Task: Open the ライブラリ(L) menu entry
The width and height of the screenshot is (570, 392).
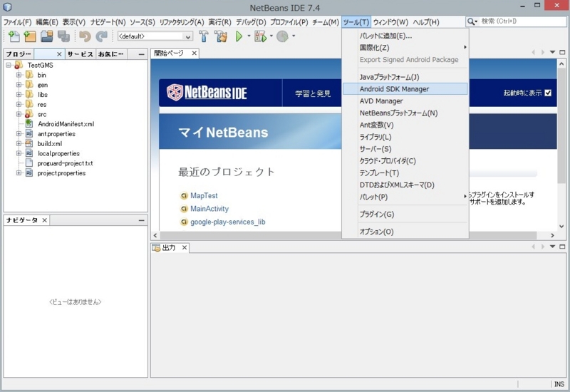Action: (x=405, y=137)
